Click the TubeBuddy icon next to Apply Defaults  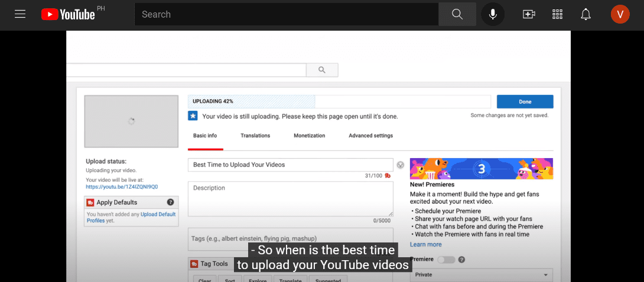90,202
